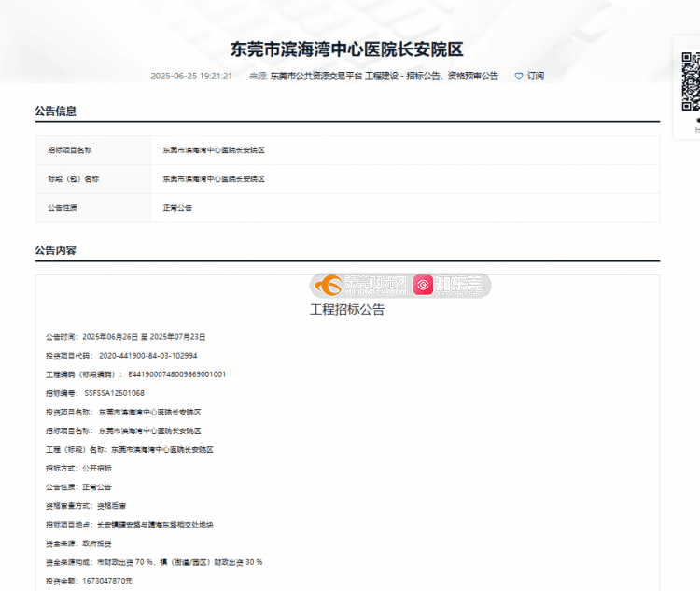Click the orange 东莞阳光网 watermark logo
The height and width of the screenshot is (591, 700).
(x=360, y=285)
